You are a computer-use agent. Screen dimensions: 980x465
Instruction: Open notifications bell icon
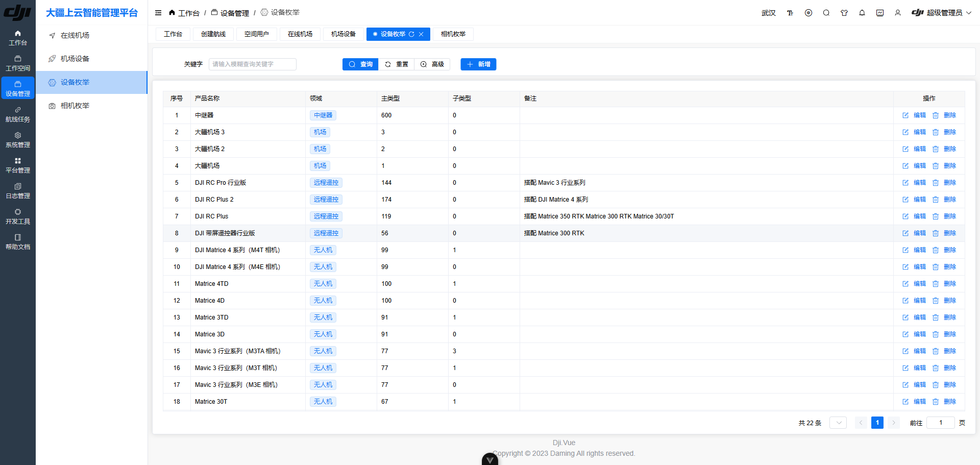tap(862, 13)
